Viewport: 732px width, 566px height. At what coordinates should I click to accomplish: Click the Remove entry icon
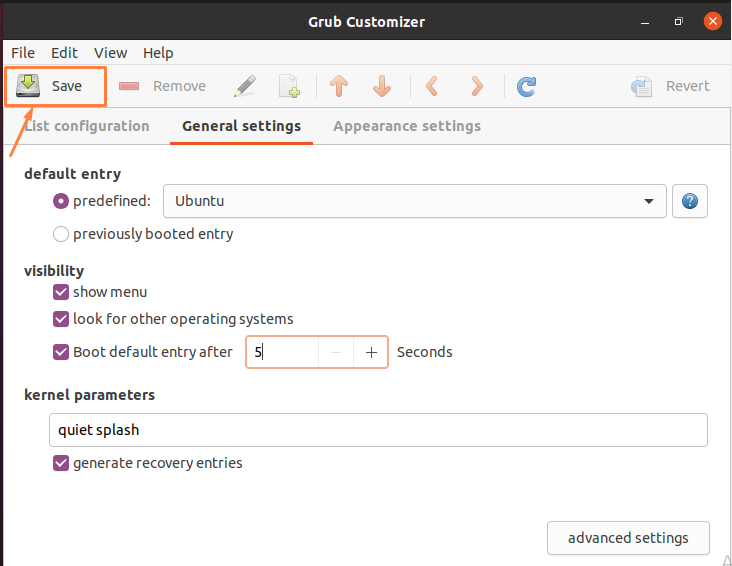tap(129, 86)
